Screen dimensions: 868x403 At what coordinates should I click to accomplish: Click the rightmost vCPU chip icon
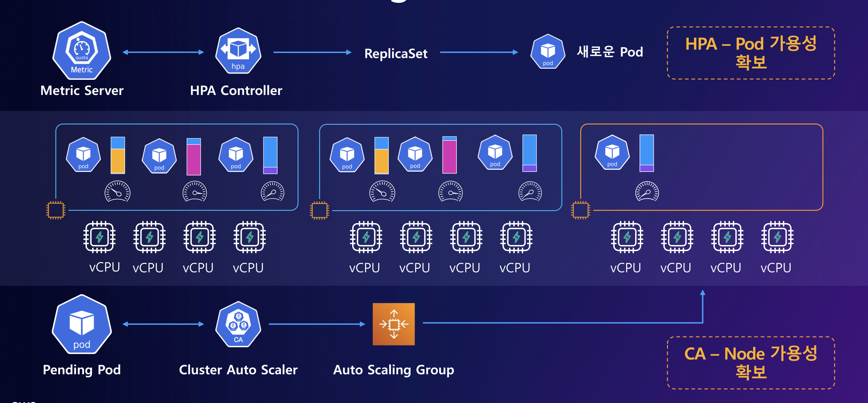pos(777,237)
